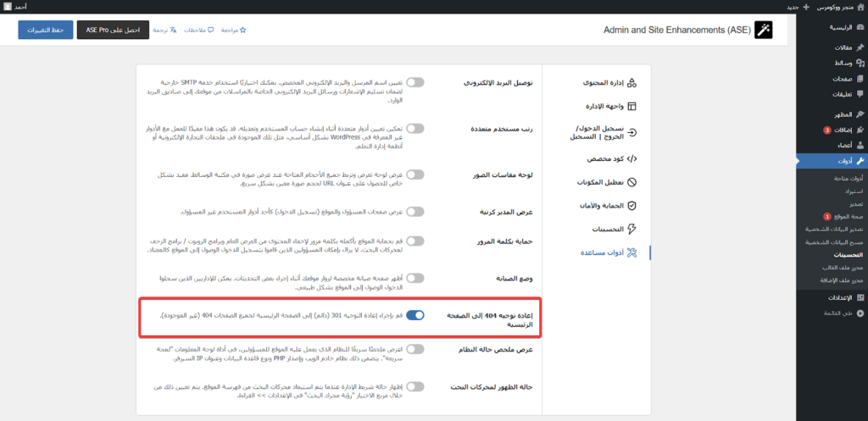
Task: Click the مقالات pin icon in sidebar
Action: 860,47
